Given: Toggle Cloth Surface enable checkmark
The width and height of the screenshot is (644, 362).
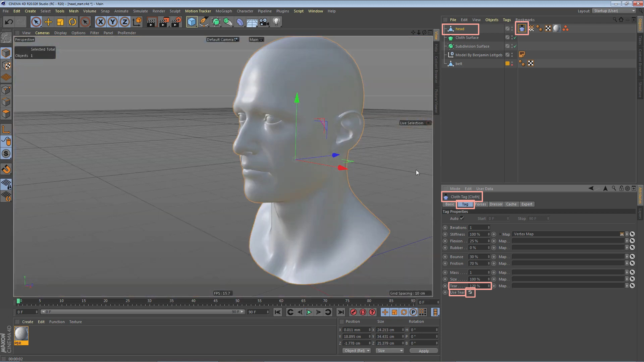Looking at the screenshot, I should (x=515, y=38).
